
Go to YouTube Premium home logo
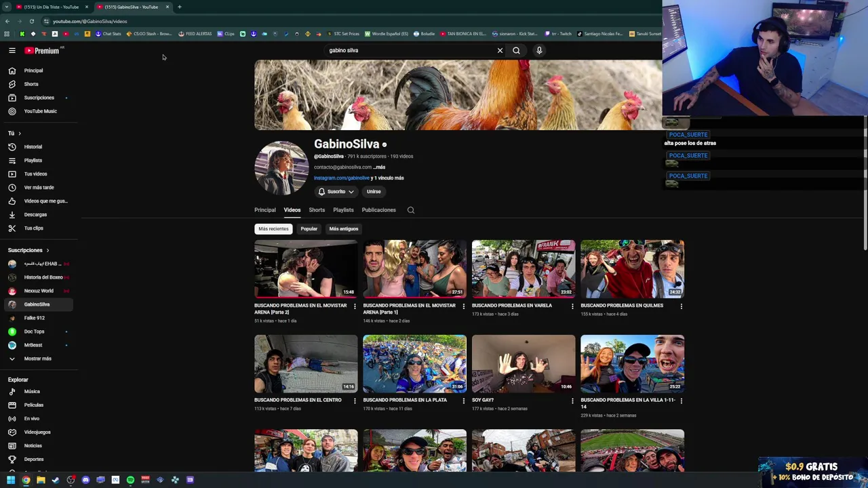42,50
